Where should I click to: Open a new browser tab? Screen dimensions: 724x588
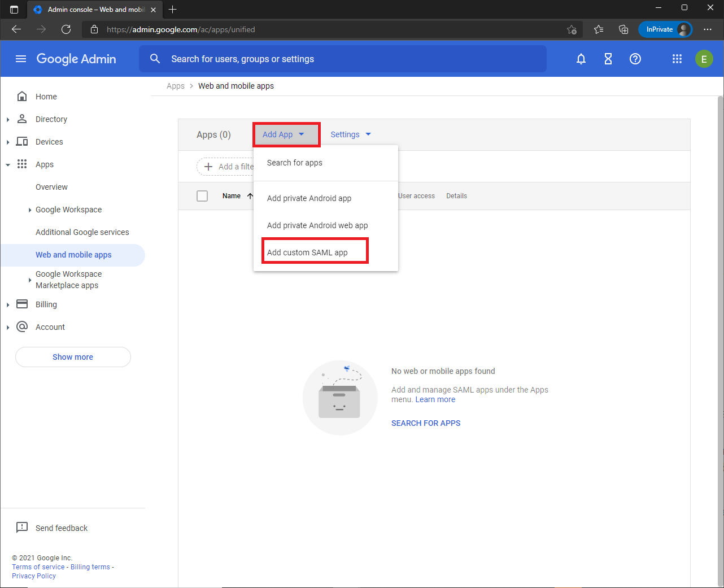[x=173, y=9]
